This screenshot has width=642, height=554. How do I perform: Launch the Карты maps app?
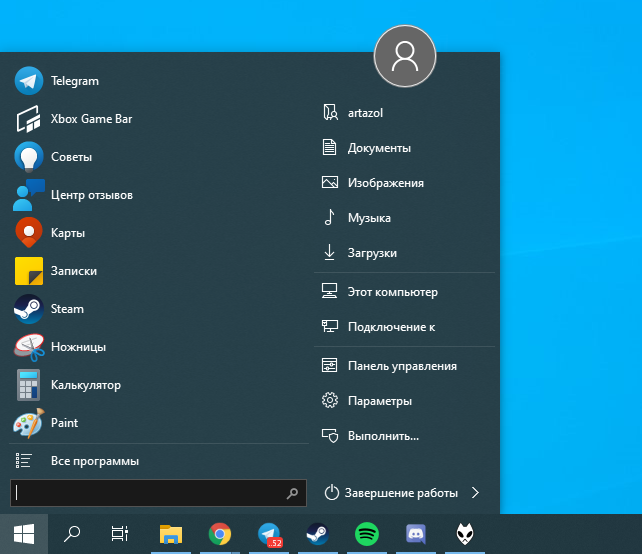(x=159, y=233)
